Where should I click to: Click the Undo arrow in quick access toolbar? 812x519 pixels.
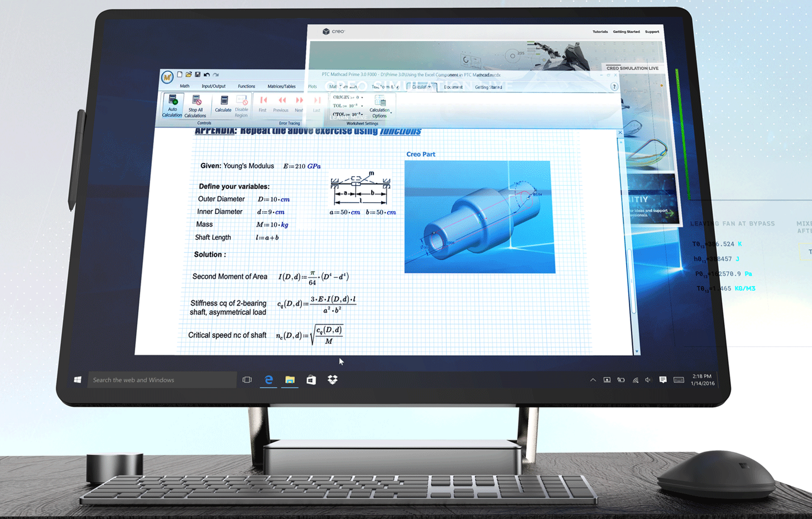(x=207, y=75)
